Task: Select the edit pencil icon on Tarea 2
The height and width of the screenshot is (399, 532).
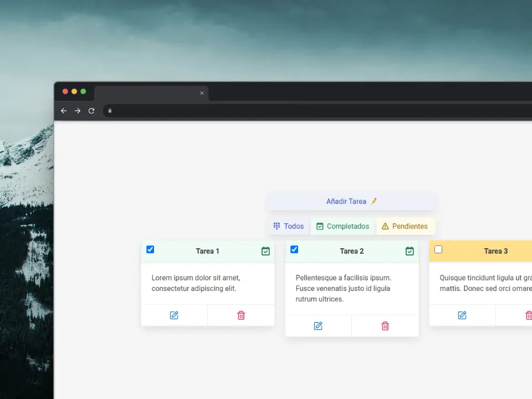Action: (x=318, y=326)
